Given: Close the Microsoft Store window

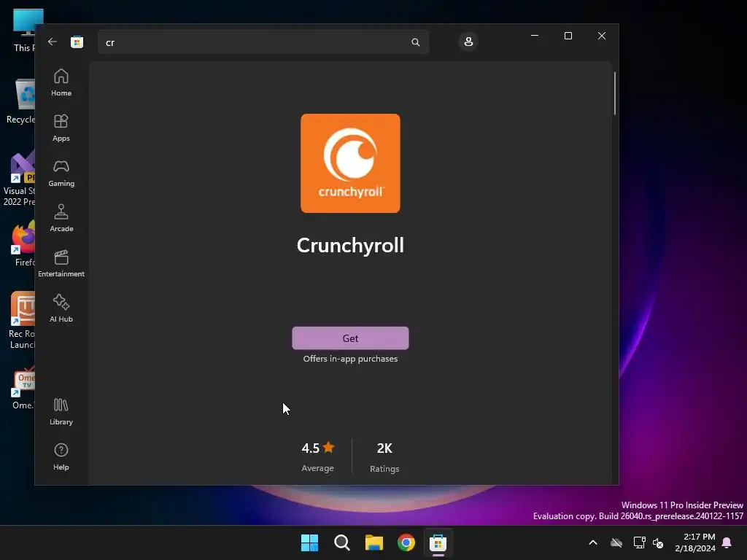Looking at the screenshot, I should pyautogui.click(x=602, y=36).
